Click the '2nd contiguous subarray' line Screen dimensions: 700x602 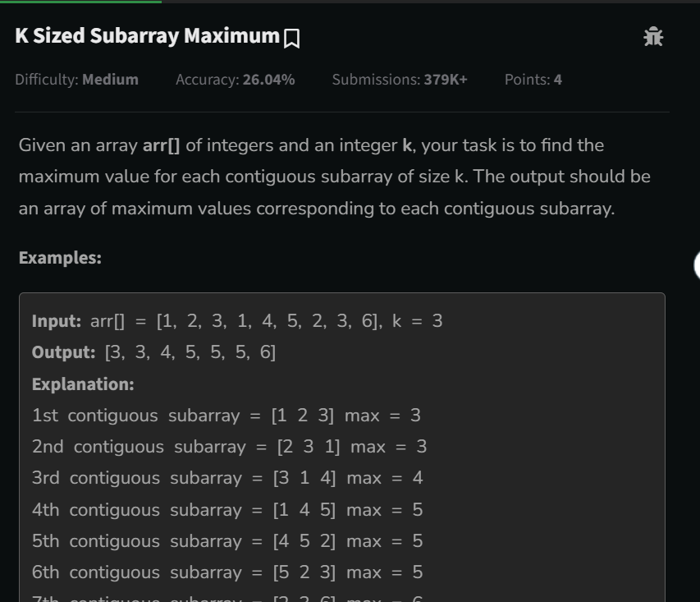coord(230,447)
